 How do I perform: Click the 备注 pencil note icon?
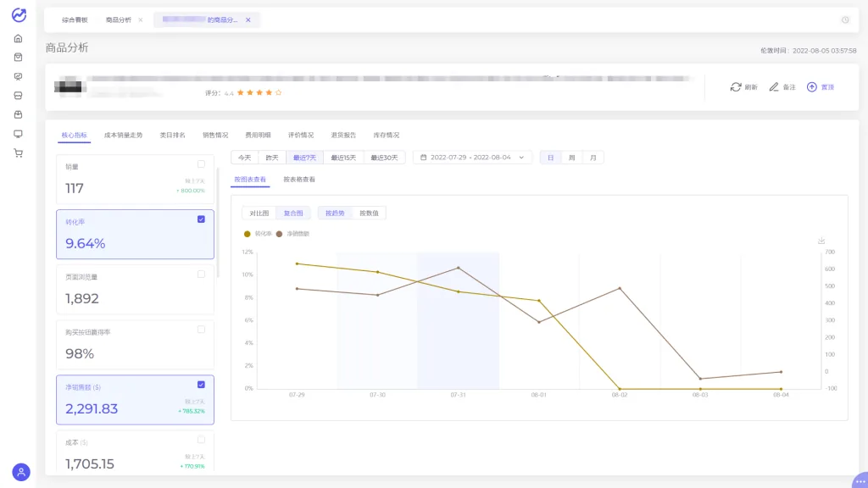774,87
